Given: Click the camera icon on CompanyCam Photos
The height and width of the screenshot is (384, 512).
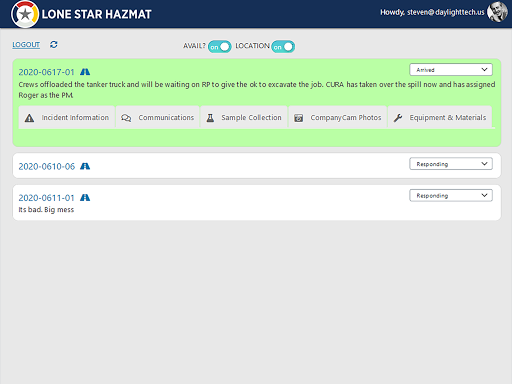Looking at the screenshot, I should pos(298,118).
